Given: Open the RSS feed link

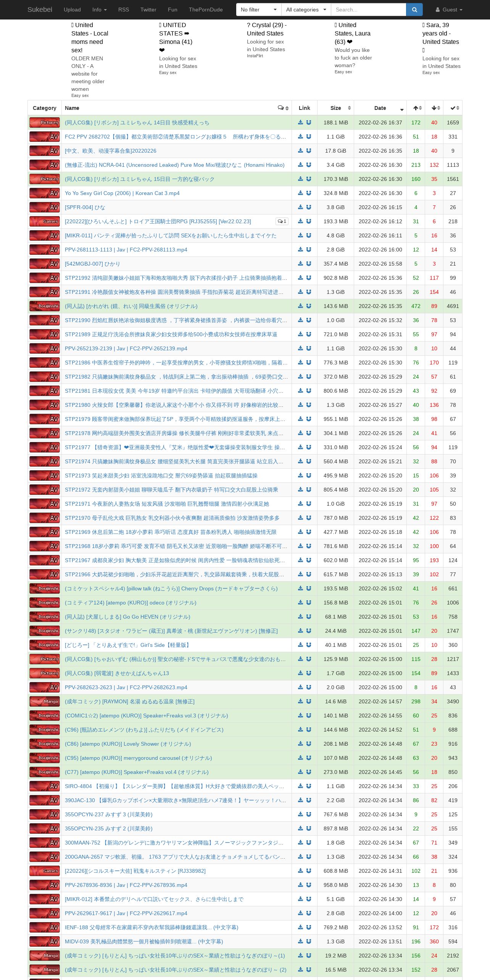Looking at the screenshot, I should (x=124, y=10).
